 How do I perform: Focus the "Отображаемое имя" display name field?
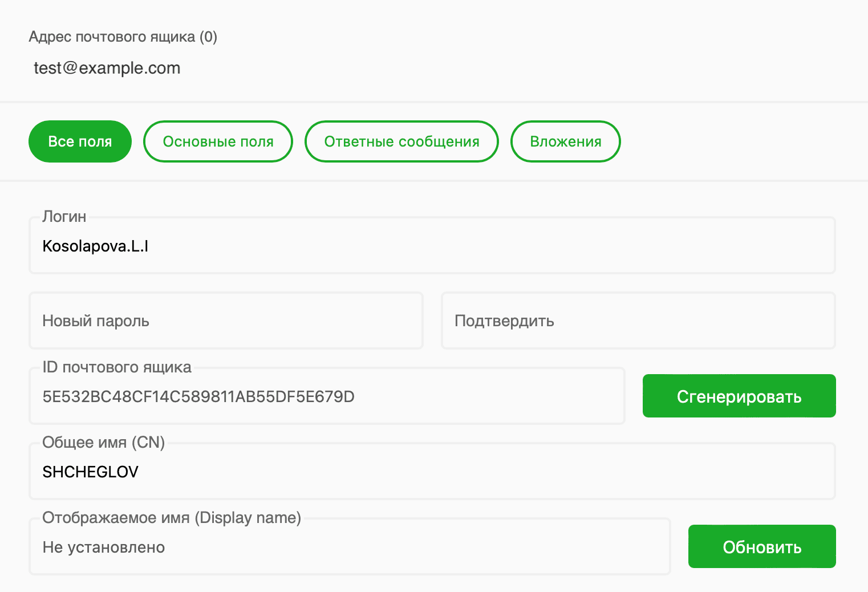pos(350,546)
